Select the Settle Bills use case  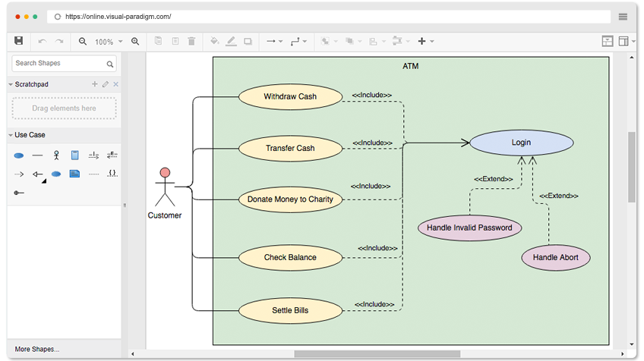click(290, 310)
